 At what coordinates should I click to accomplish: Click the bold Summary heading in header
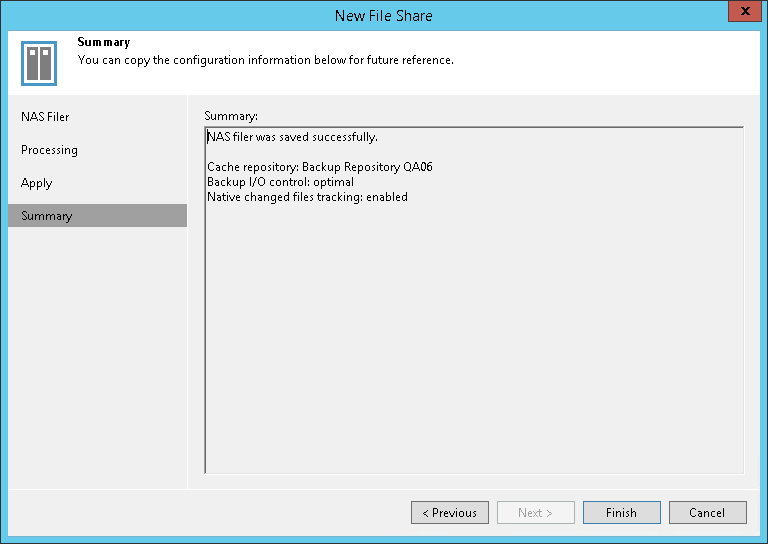(x=104, y=43)
